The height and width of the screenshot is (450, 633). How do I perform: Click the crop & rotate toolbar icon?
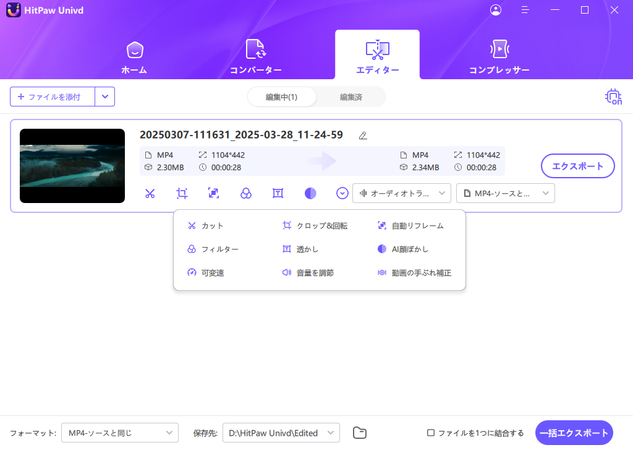182,194
